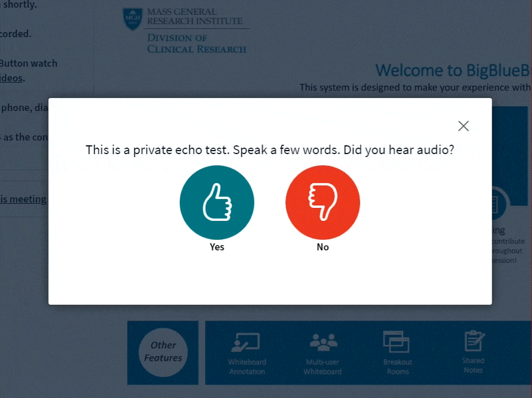Click the red thumbs down icon
The width and height of the screenshot is (532, 398).
322,202
